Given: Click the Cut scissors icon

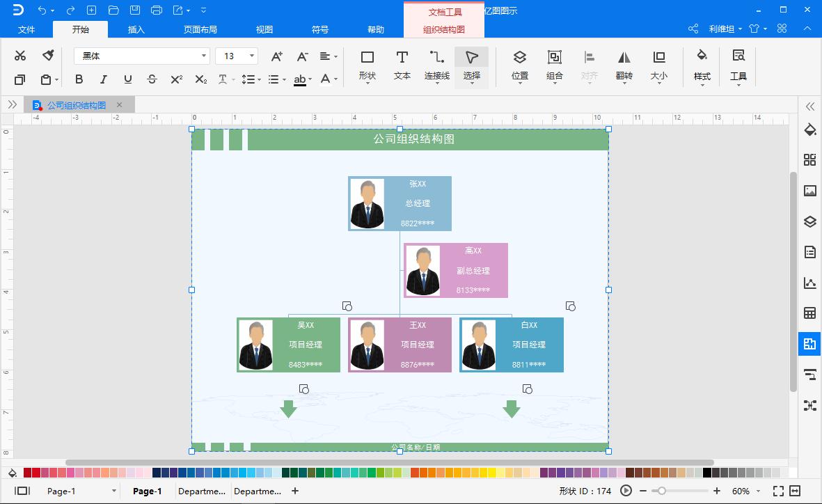Looking at the screenshot, I should [20, 56].
